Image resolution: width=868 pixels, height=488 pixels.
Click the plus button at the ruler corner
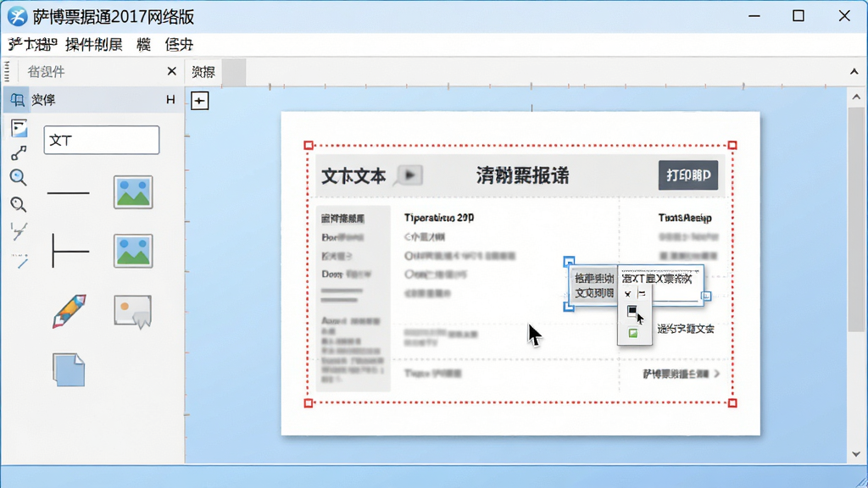tap(200, 101)
